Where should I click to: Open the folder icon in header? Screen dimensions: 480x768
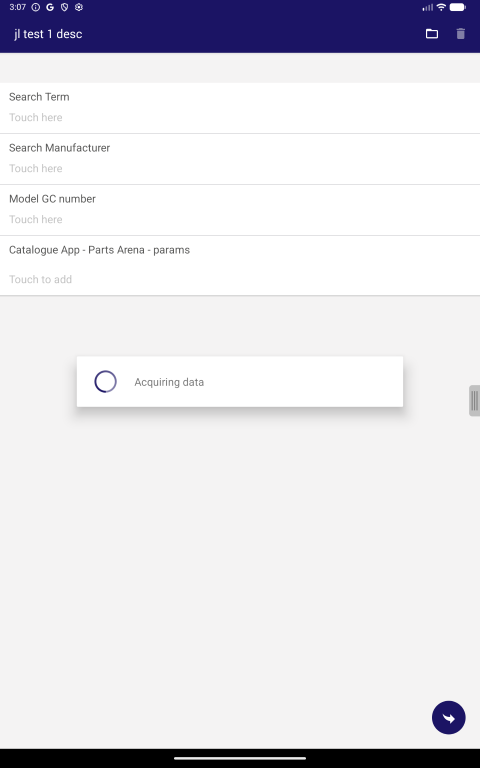432,33
